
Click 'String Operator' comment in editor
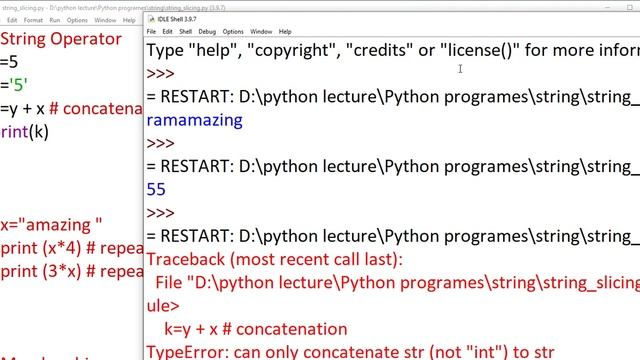point(61,39)
